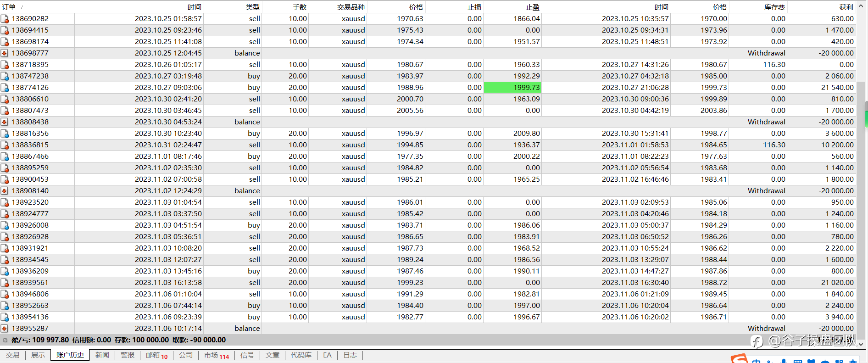Click the green highlighted 1999.73 cell
This screenshot has height=363, width=868.
[x=512, y=87]
